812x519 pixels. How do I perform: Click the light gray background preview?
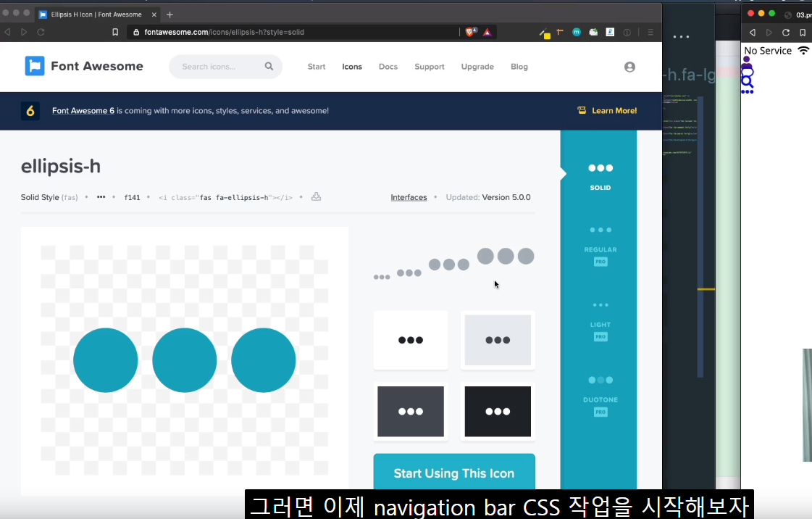498,340
